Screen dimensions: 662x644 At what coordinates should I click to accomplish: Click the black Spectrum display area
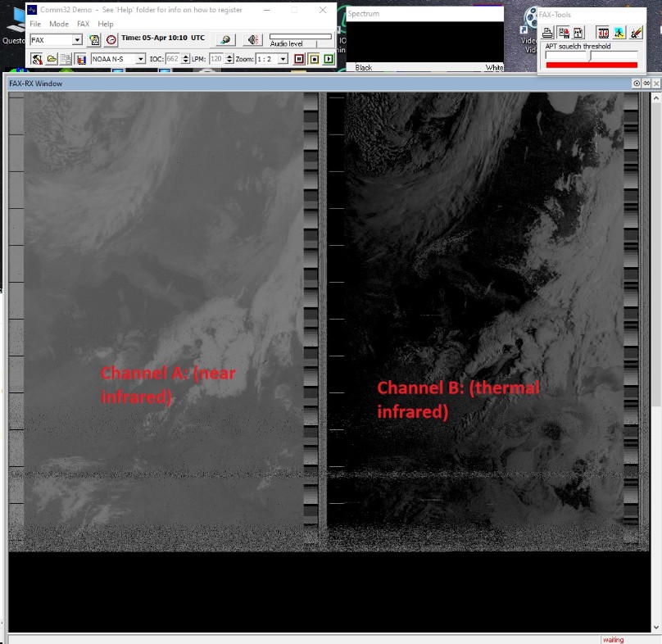pyautogui.click(x=424, y=42)
